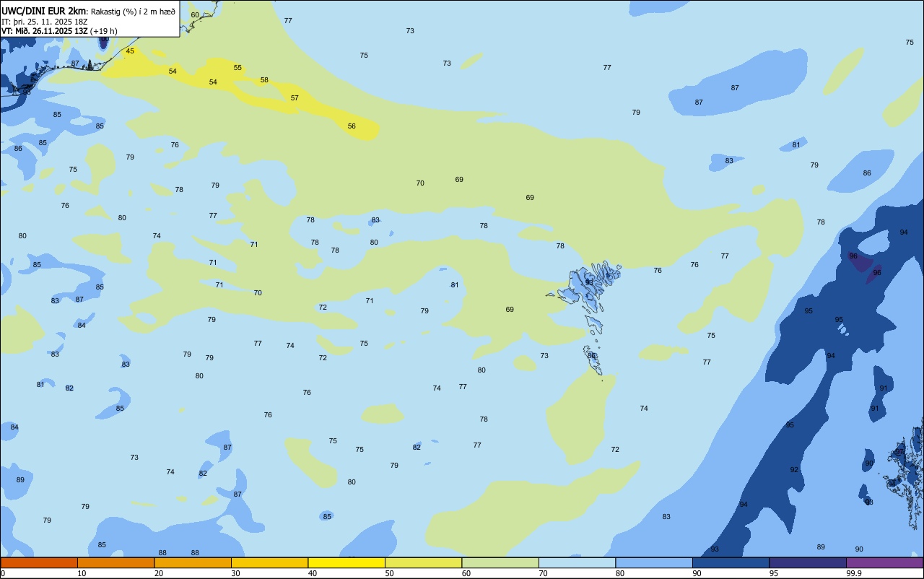
Task: Click the humidity value 56 on the map
Action: pyautogui.click(x=352, y=126)
